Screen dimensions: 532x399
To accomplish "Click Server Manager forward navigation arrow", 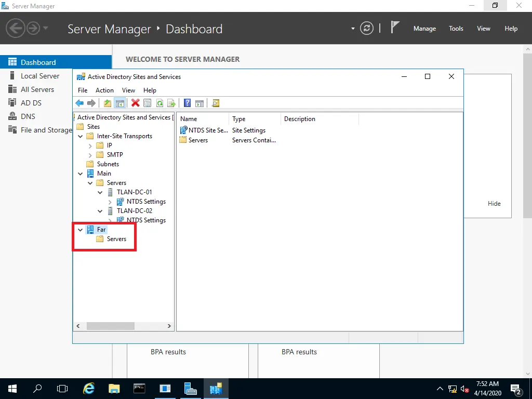I will click(x=33, y=28).
